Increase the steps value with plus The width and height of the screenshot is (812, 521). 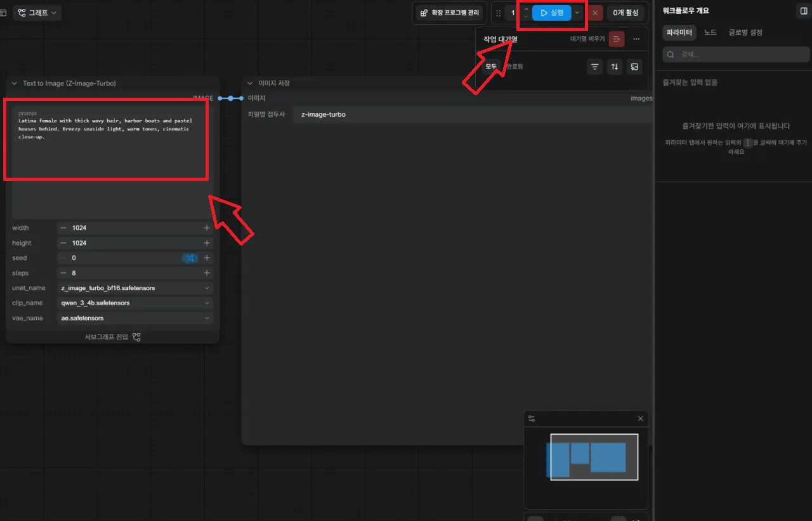(207, 273)
